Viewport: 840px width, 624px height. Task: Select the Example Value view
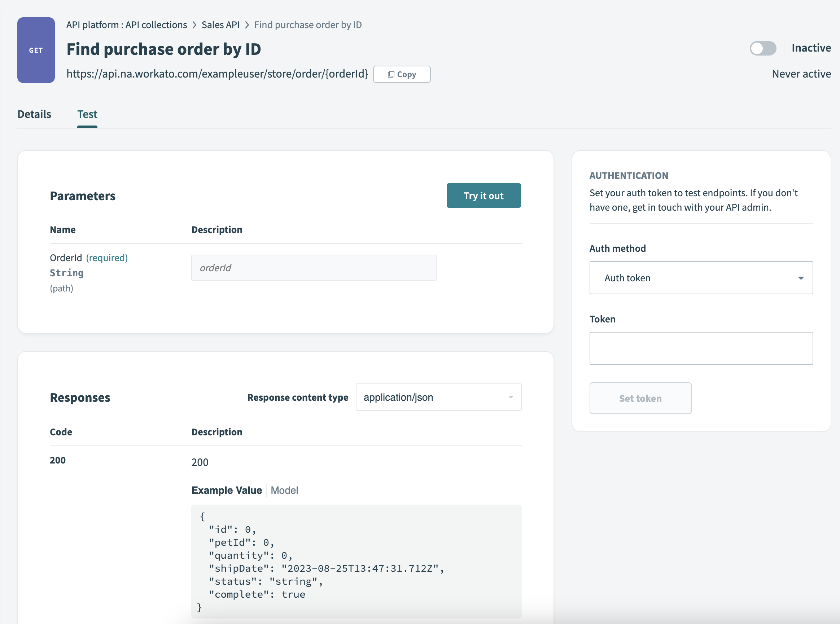click(x=226, y=490)
